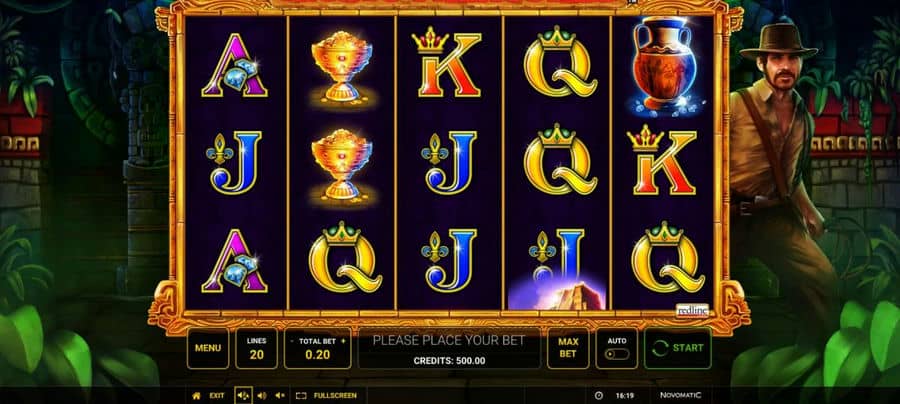Image resolution: width=900 pixels, height=404 pixels.
Task: Click the pyramid symbol on reel four
Action: [558, 292]
